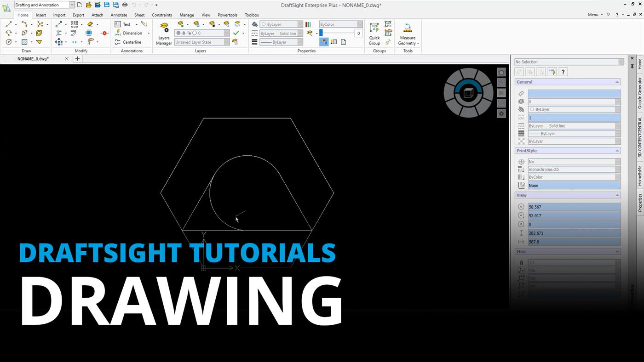Screen dimensions: 644x362
Task: Open the Layers Manager
Action: coord(164,33)
